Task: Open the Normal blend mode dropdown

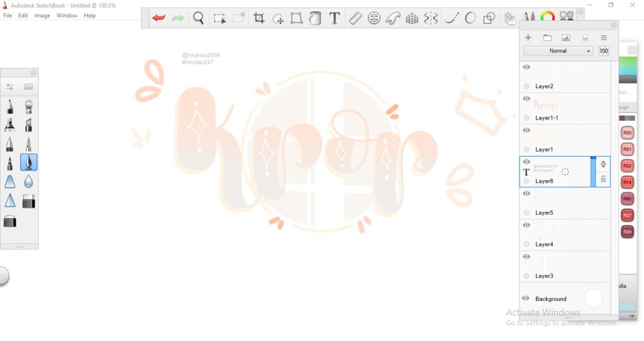Action: pos(558,51)
